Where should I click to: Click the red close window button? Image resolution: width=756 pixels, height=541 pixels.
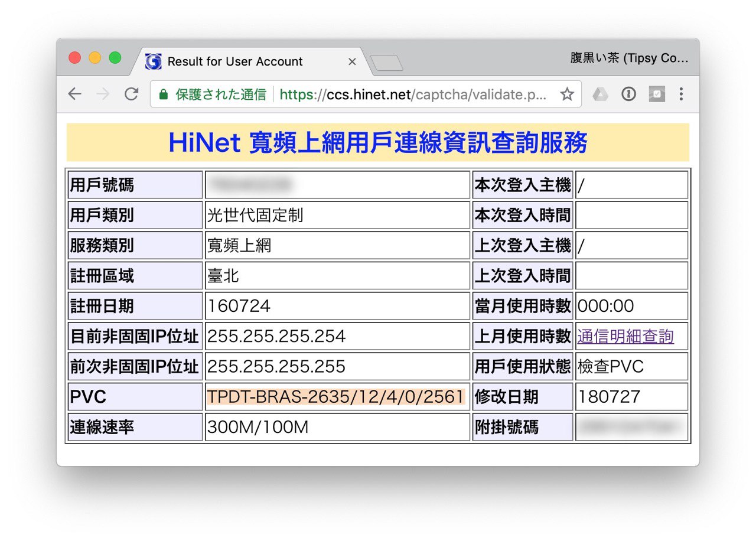75,58
